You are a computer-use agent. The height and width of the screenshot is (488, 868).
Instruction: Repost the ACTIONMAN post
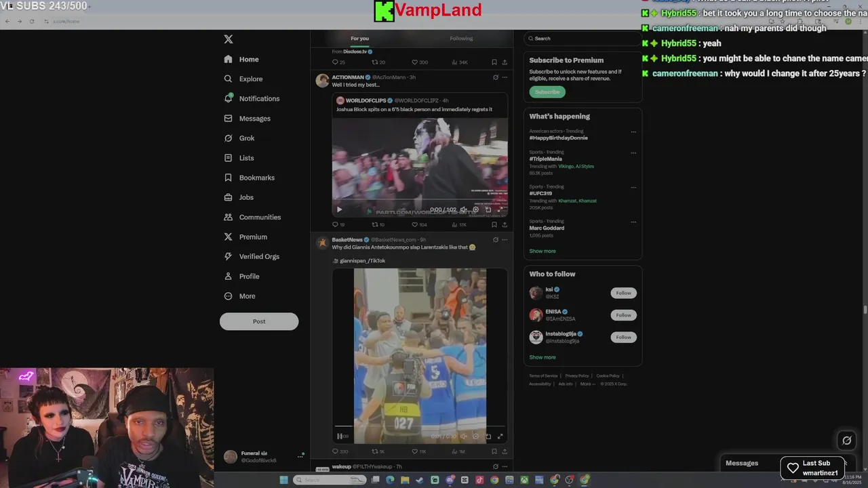click(375, 224)
